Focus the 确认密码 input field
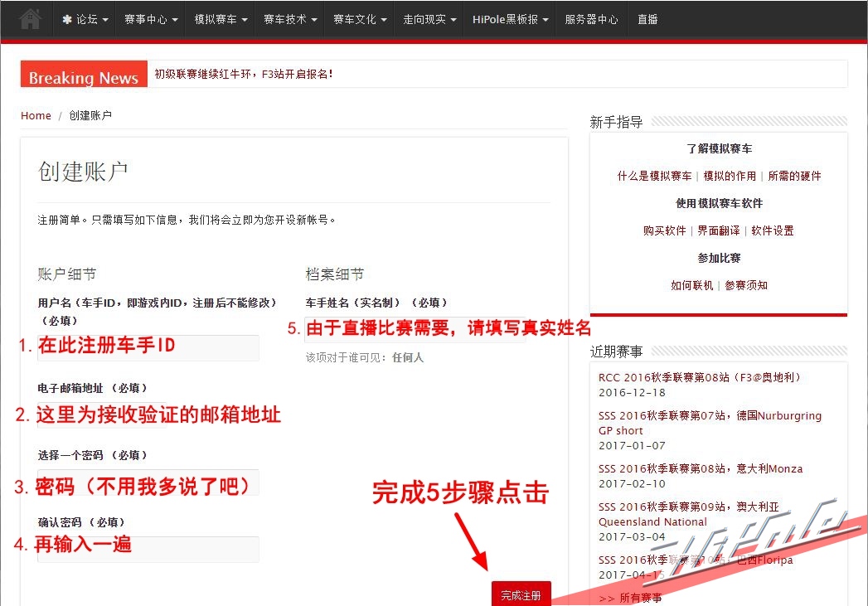 tap(148, 549)
